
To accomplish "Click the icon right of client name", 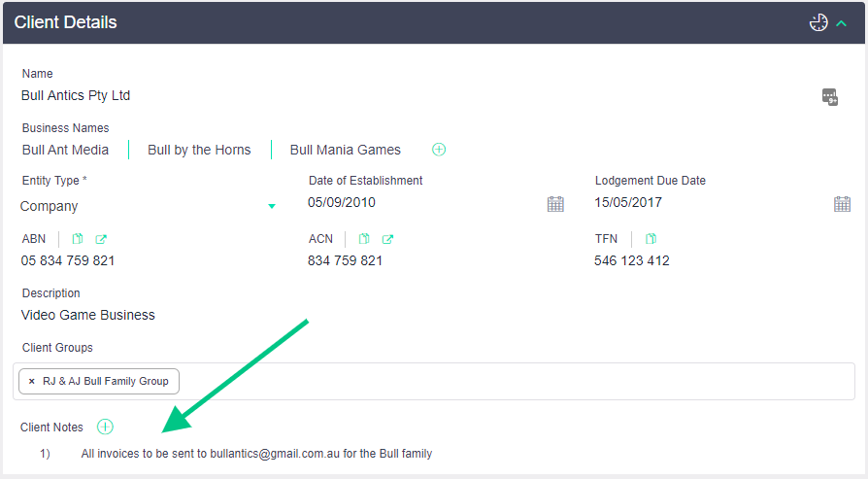I will click(x=829, y=96).
